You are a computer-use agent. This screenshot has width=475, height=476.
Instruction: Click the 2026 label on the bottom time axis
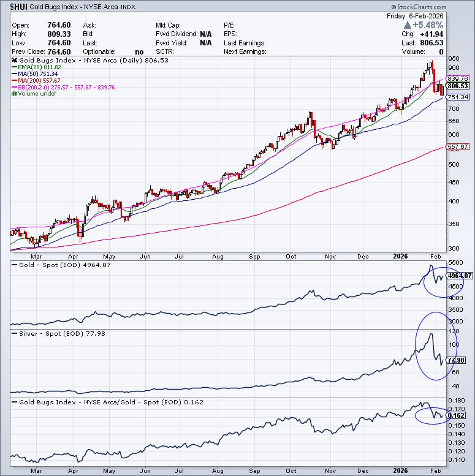coord(400,471)
